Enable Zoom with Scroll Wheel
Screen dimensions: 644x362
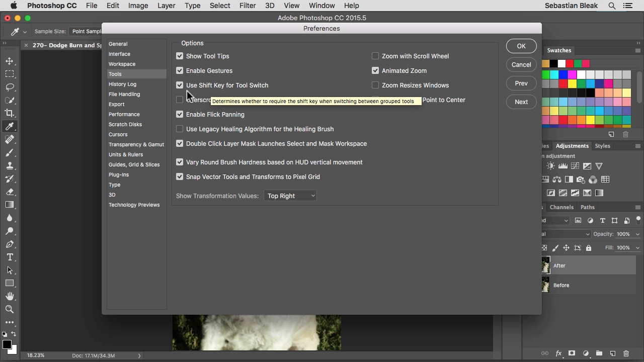coord(375,56)
